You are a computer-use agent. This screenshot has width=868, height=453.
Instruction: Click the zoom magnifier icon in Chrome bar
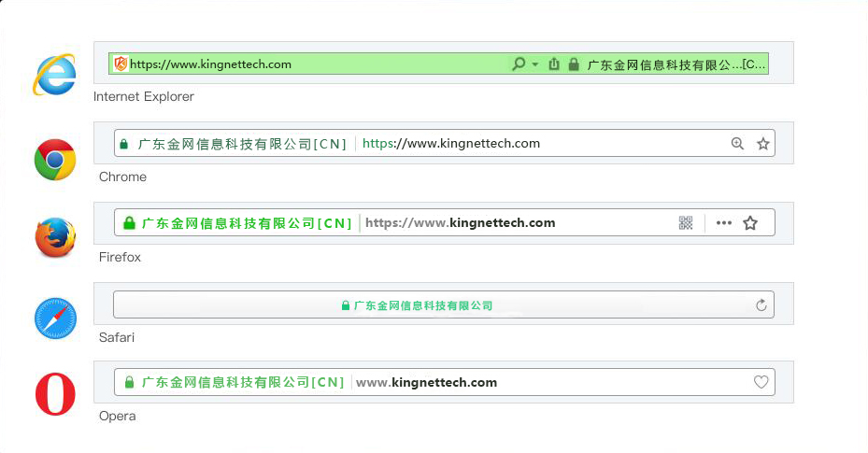(x=737, y=144)
